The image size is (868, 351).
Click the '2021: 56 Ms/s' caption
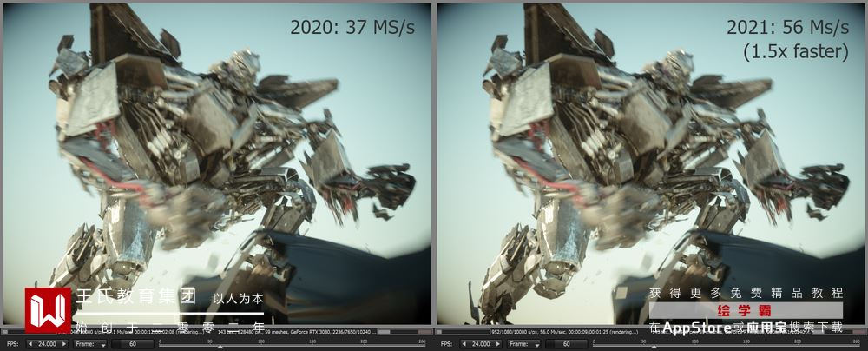[788, 27]
